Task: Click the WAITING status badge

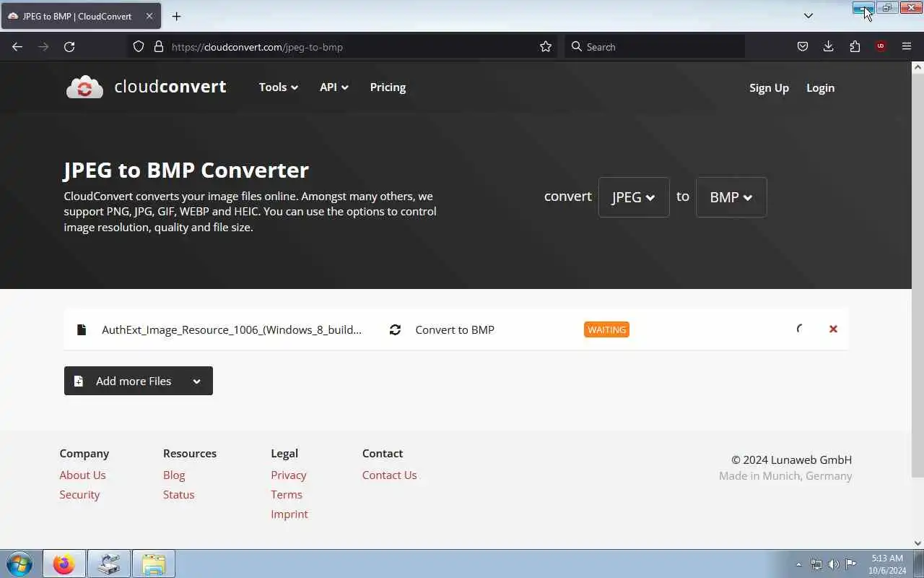Action: tap(606, 329)
